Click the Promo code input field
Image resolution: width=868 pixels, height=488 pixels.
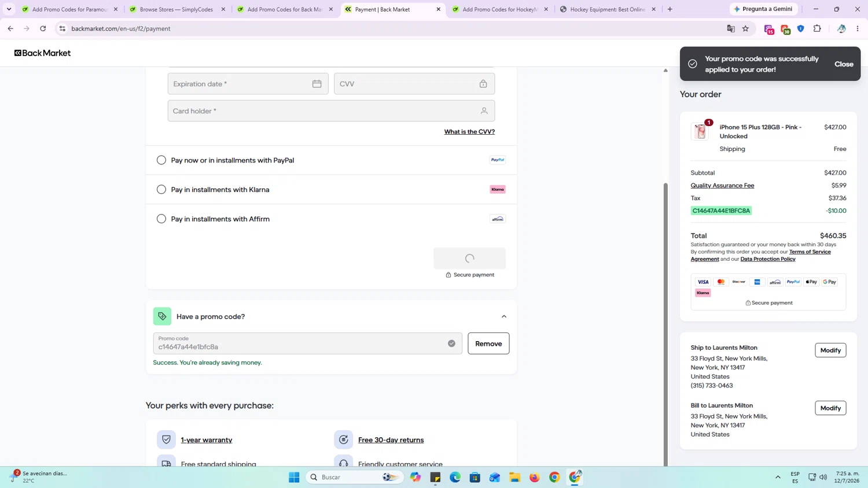[x=307, y=343]
